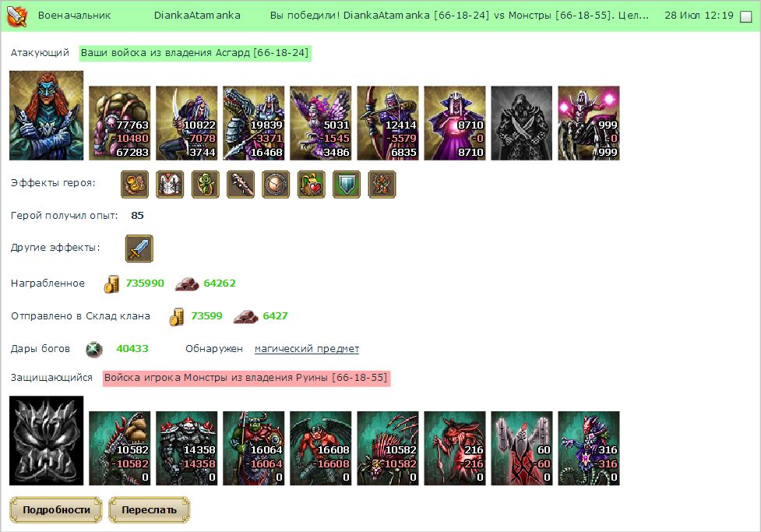Click the defender's silver monster mask portrait

[x=46, y=441]
